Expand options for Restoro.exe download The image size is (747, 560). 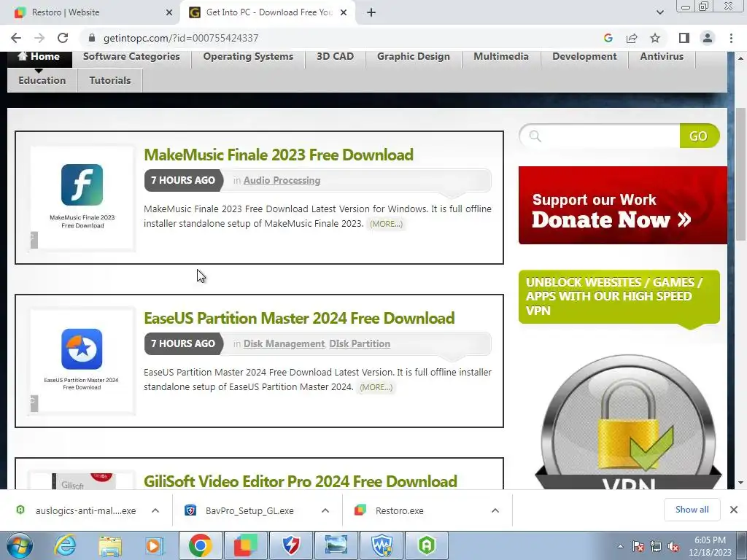495,510
